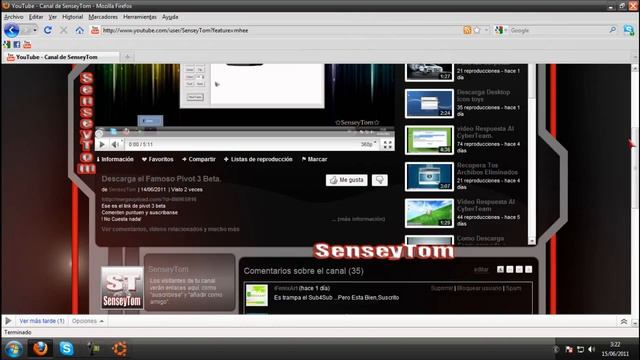The width and height of the screenshot is (640, 360).
Task: Collapse the bottom queue bar with double chevron
Action: click(x=624, y=322)
